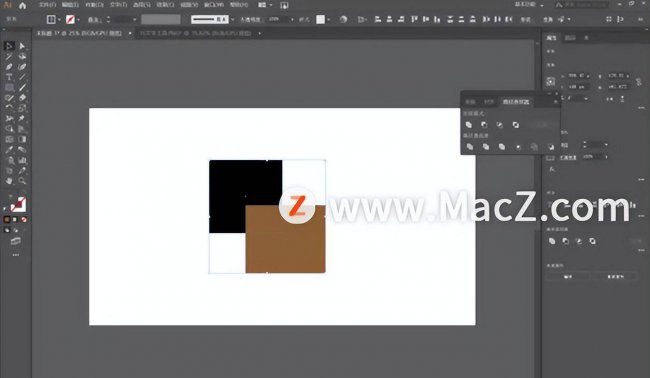Open 对象 (Object) menu

click(94, 5)
